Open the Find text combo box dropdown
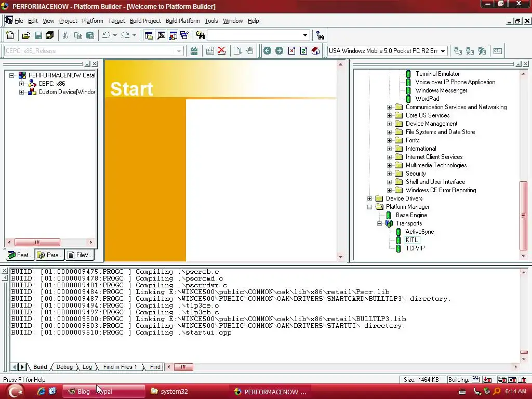This screenshot has width=532, height=399. [305, 35]
